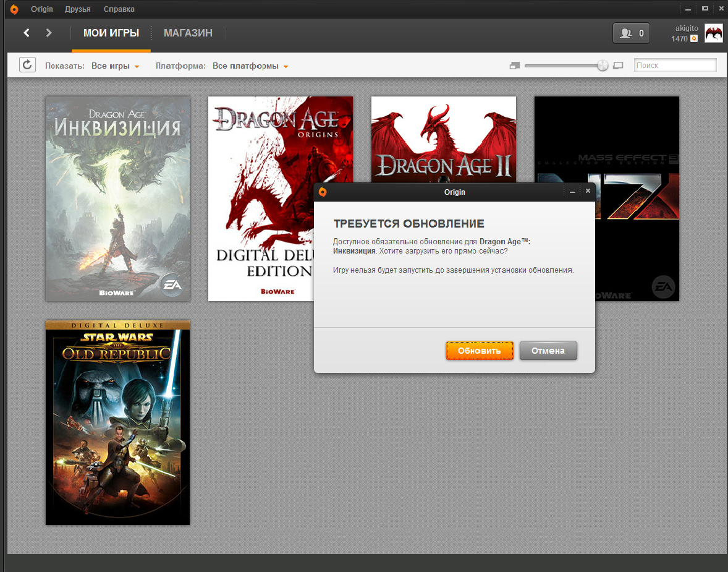Maximize the main Origin window
728x572 pixels.
tap(705, 9)
